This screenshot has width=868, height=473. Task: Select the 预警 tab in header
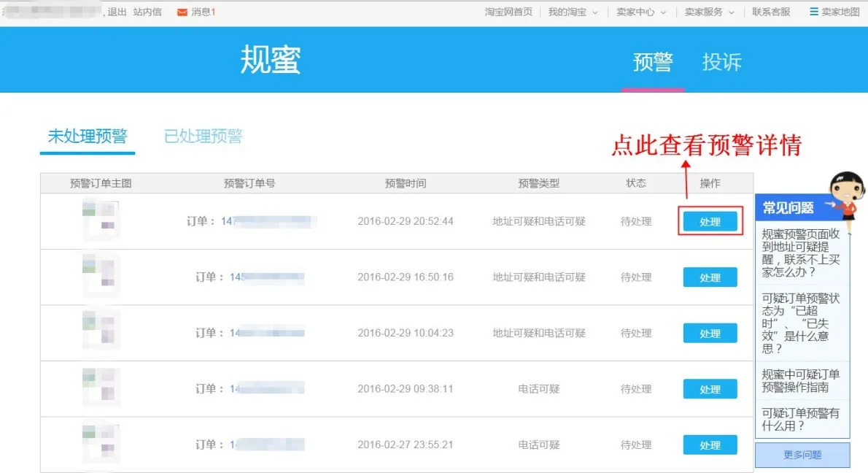pos(653,63)
